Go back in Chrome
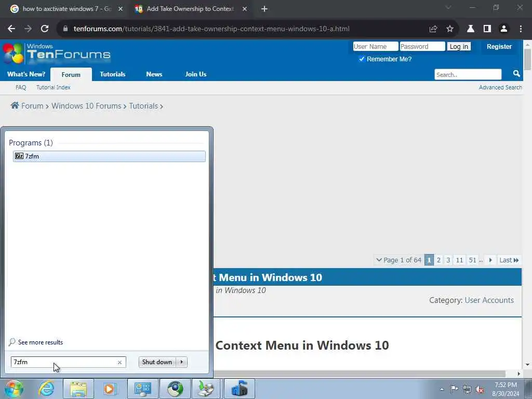This screenshot has width=532, height=399. tap(11, 29)
